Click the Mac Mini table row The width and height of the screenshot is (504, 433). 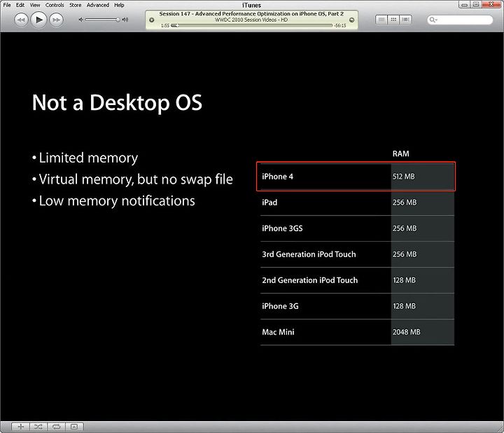pyautogui.click(x=357, y=332)
